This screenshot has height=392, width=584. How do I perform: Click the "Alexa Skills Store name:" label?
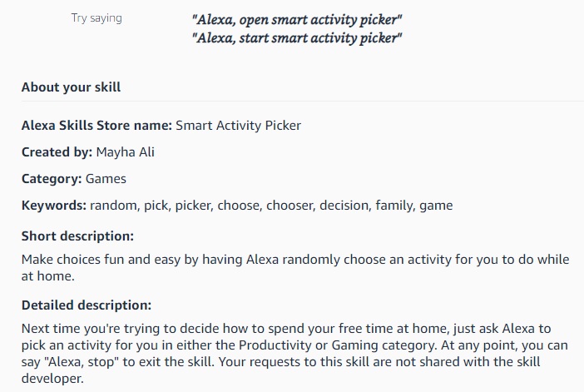(x=97, y=126)
